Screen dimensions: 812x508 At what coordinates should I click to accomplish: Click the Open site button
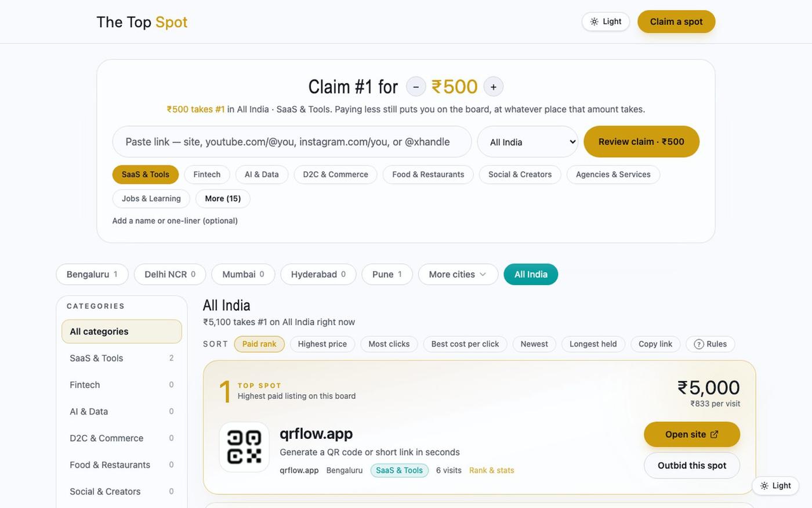point(692,434)
